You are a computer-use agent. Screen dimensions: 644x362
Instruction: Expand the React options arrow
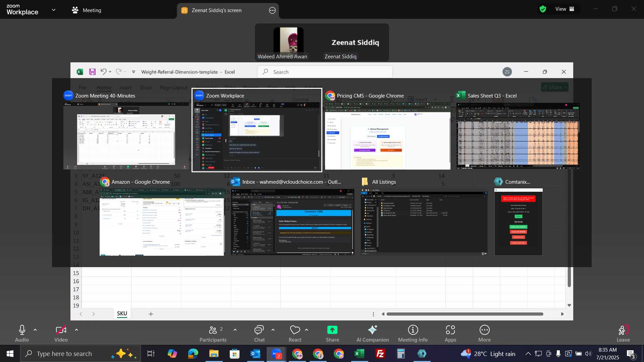[307, 330]
